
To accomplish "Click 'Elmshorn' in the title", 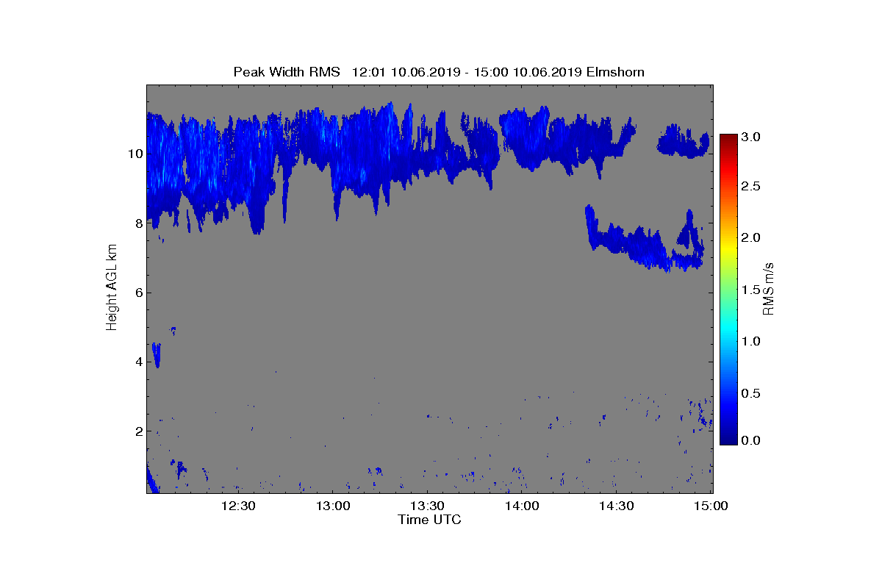I will (x=616, y=72).
